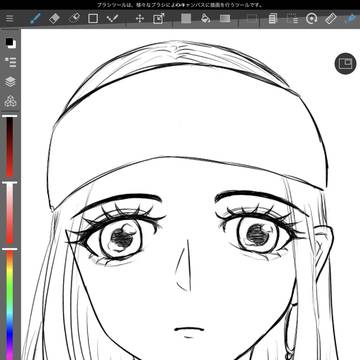Click the circular rotate icon
Screen dimensions: 360x360
pyautogui.click(x=311, y=18)
